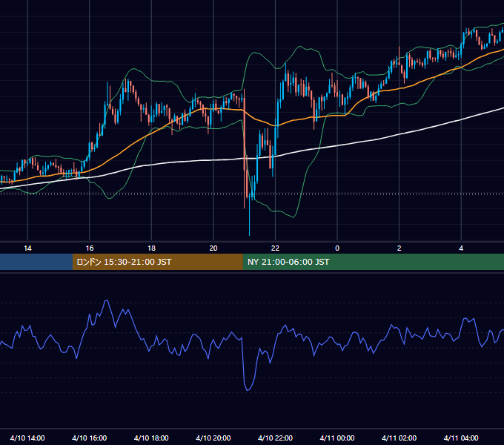Click the oscillator's highest peak after 16:00

tap(107, 301)
